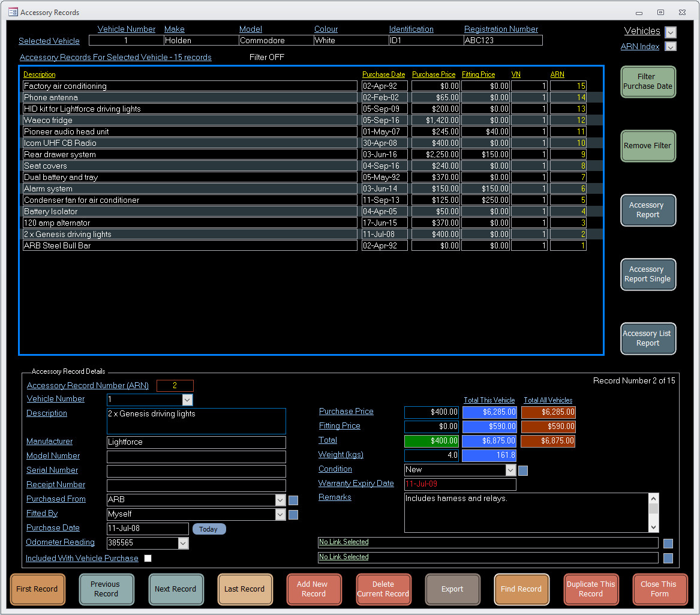Click the Selected Vehicle link

coord(49,41)
